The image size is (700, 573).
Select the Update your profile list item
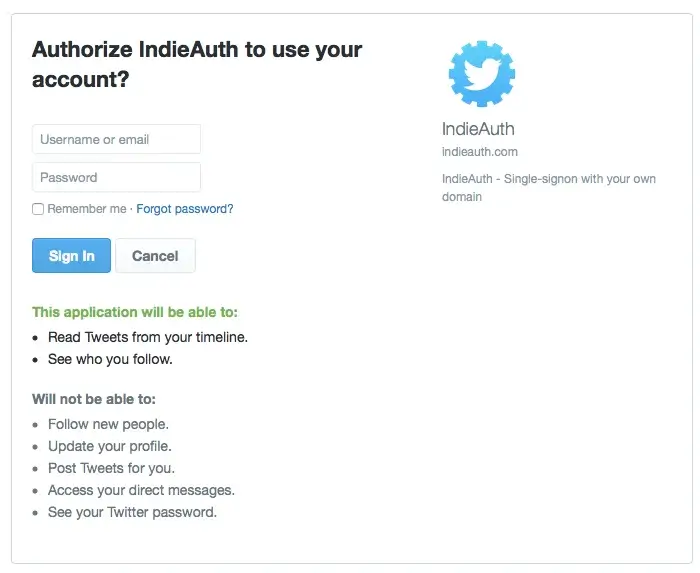click(x=109, y=446)
